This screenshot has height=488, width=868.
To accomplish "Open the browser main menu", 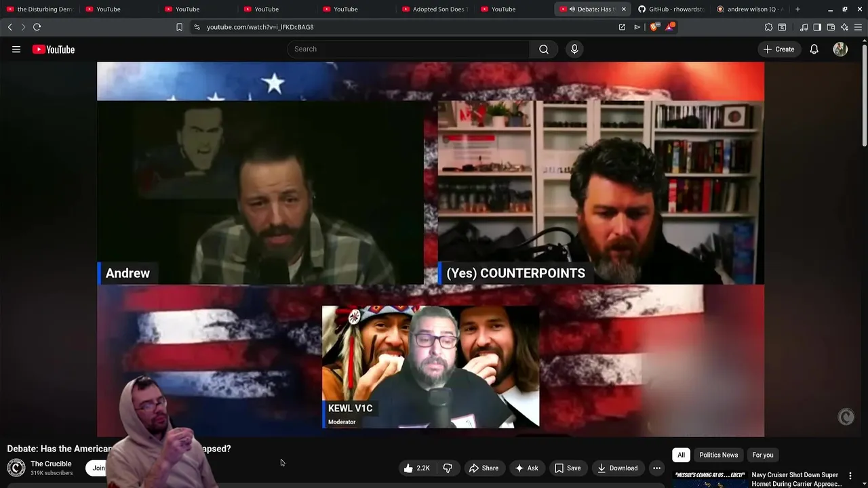I will coord(858,27).
